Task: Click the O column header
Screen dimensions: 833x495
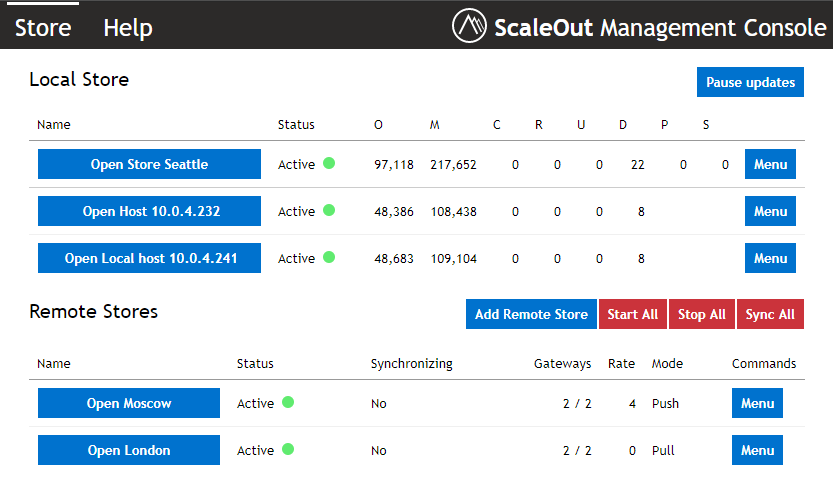Action: click(x=378, y=125)
